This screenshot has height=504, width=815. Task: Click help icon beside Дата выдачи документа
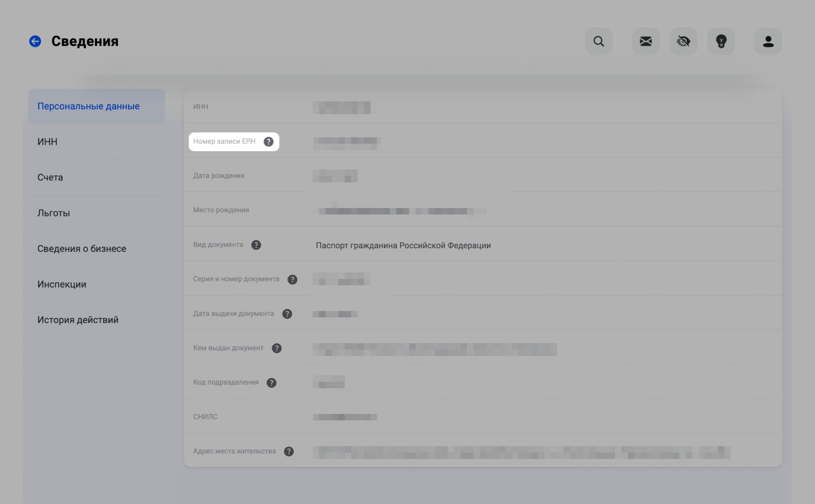pyautogui.click(x=287, y=314)
